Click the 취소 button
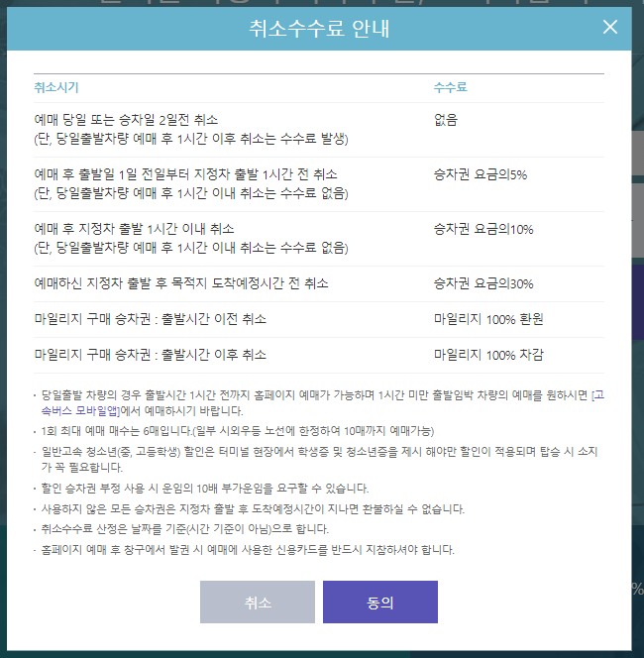The width and height of the screenshot is (644, 658). pos(258,602)
